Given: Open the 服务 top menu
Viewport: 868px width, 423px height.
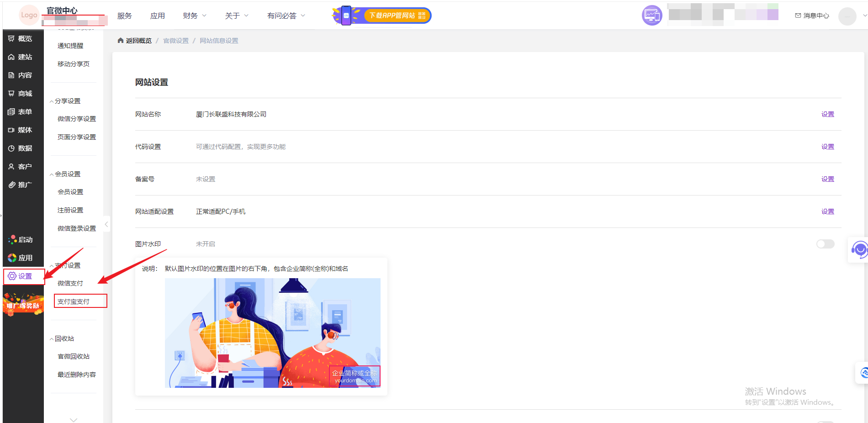Looking at the screenshot, I should point(125,16).
